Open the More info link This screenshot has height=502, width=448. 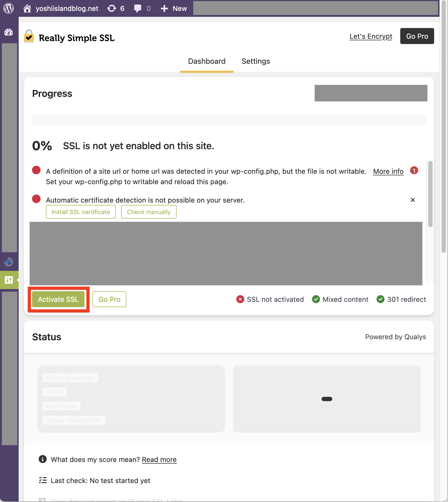tap(388, 171)
